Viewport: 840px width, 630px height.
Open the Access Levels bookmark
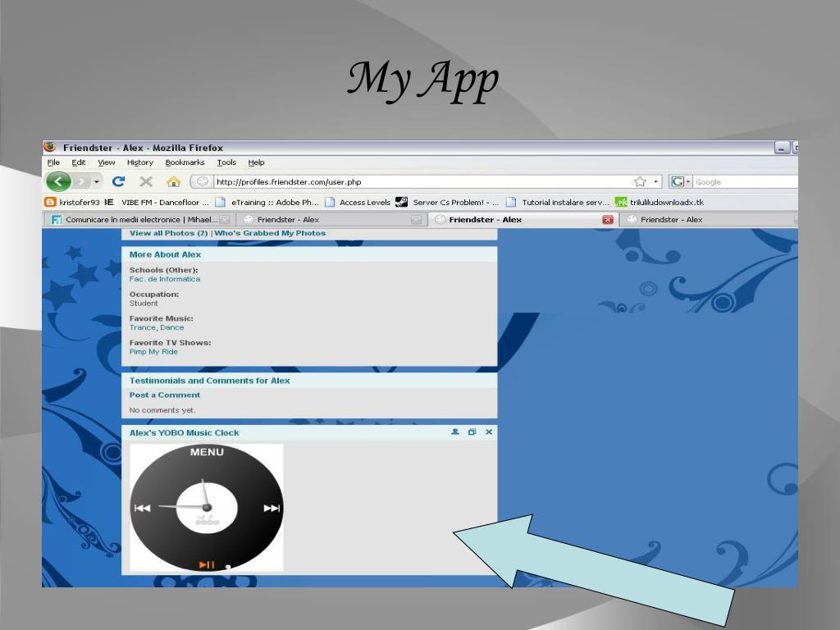point(358,202)
